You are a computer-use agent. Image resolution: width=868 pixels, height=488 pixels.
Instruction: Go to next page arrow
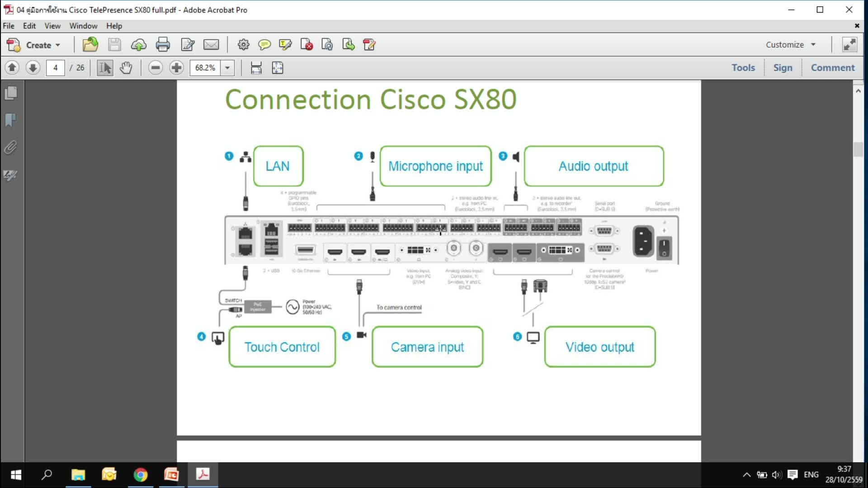pos(33,68)
